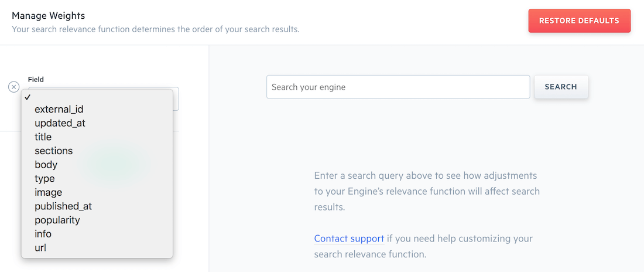Click the Search button
The width and height of the screenshot is (644, 272).
(561, 87)
